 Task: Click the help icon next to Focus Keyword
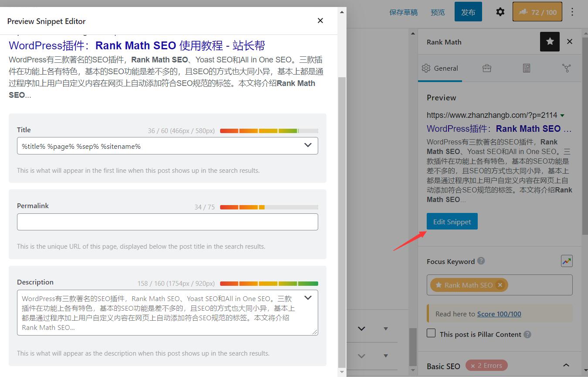481,261
